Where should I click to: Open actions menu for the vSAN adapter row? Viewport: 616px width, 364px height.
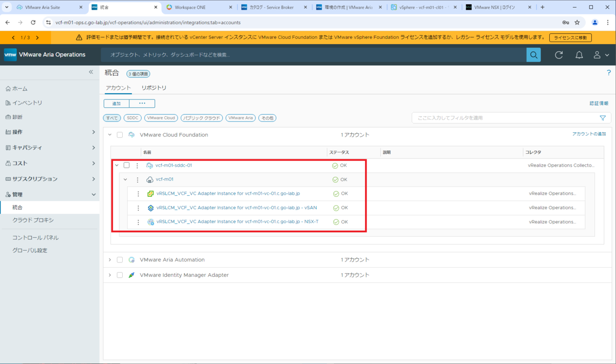138,208
